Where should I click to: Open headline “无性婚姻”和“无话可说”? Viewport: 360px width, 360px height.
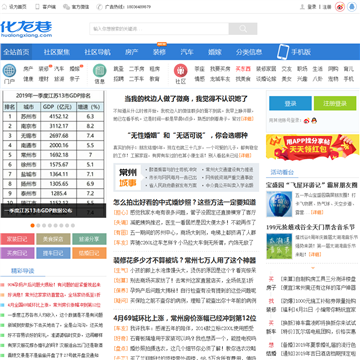pyautogui.click(x=187, y=136)
